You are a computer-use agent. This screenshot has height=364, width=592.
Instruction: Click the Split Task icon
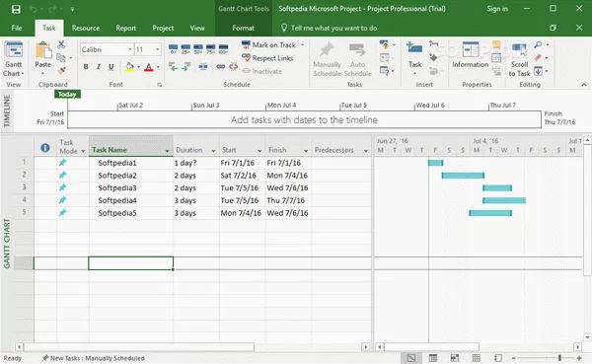(203, 67)
